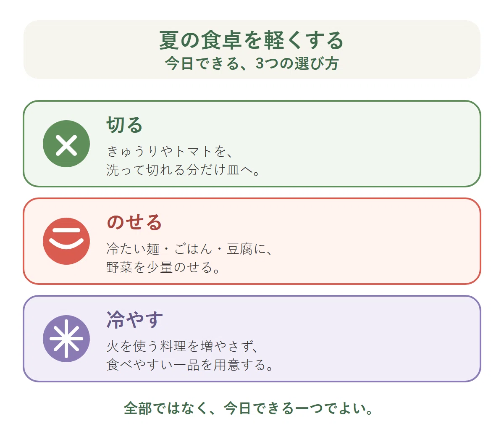Click the footer 全部ではなく、今日できる一つでよい。
The width and height of the screenshot is (504, 437).
(249, 408)
